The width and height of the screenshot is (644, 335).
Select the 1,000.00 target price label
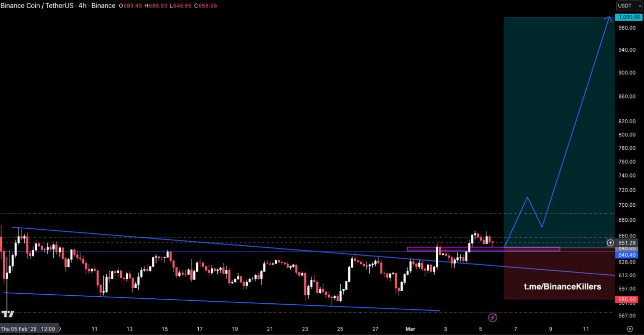[x=629, y=17]
